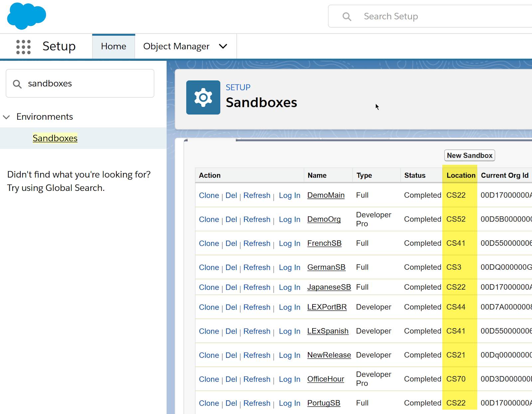This screenshot has width=532, height=414.
Task: Switch to the Home tab
Action: pyautogui.click(x=113, y=46)
